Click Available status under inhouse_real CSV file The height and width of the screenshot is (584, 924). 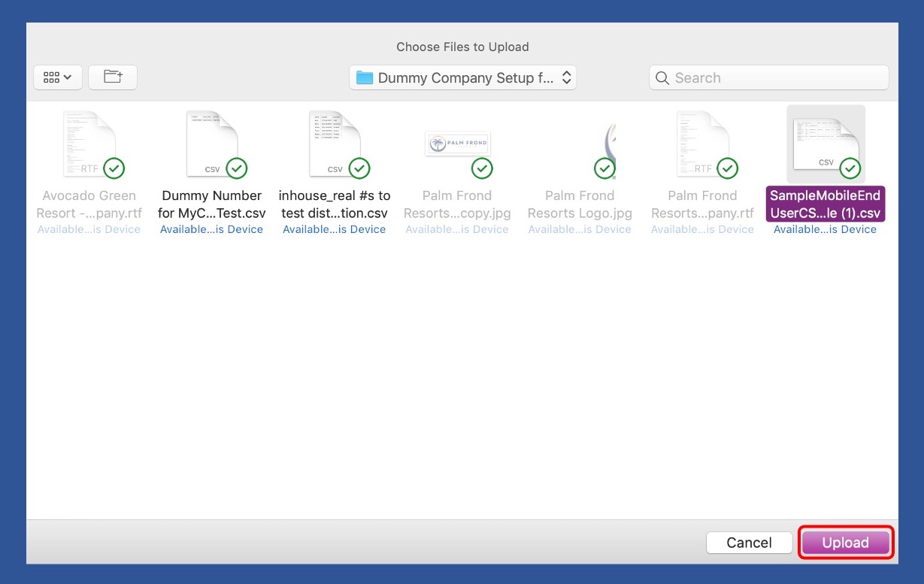point(335,230)
